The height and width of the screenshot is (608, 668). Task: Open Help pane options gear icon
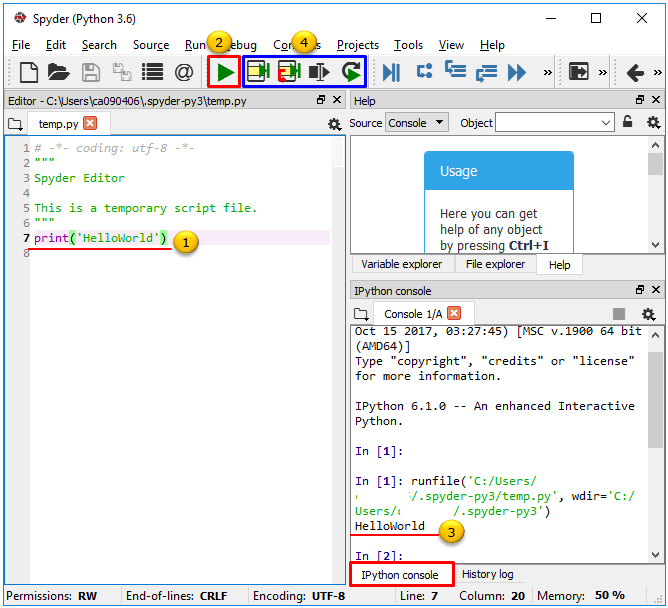coord(654,123)
